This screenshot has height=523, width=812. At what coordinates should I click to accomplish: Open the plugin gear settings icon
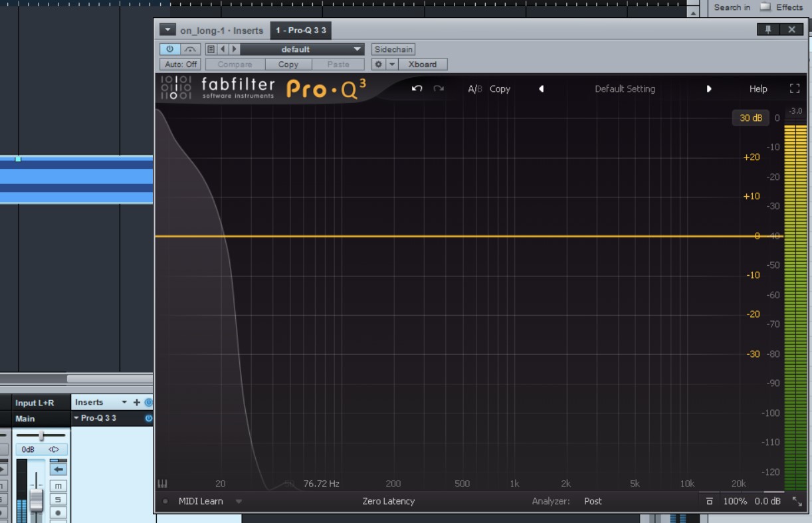click(x=378, y=64)
